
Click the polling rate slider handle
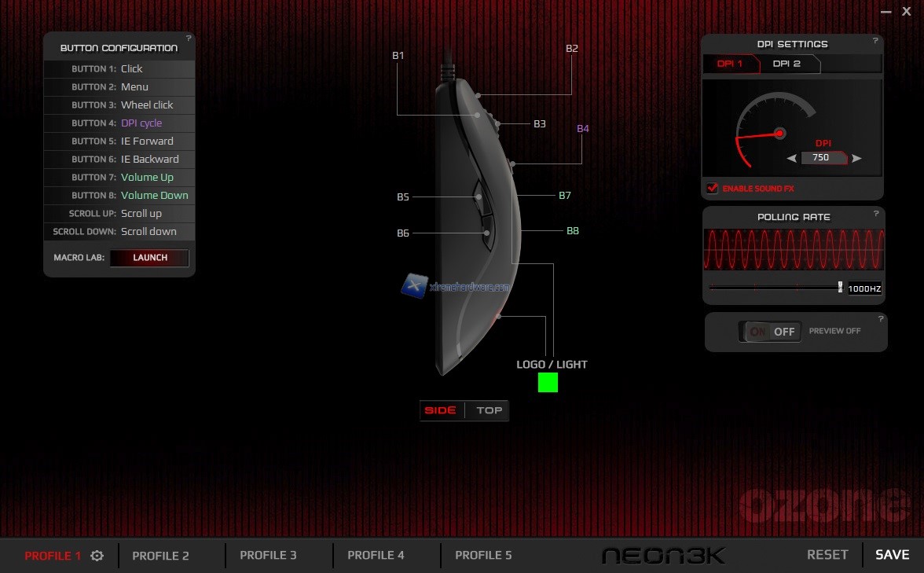pyautogui.click(x=840, y=288)
